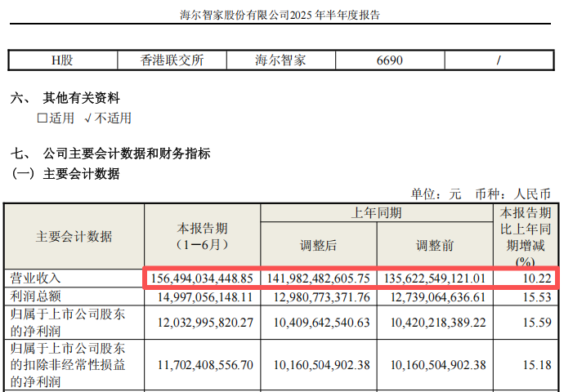Screen dimensions: 564x392
Task: Select the 调整前 column header
Action: point(435,245)
